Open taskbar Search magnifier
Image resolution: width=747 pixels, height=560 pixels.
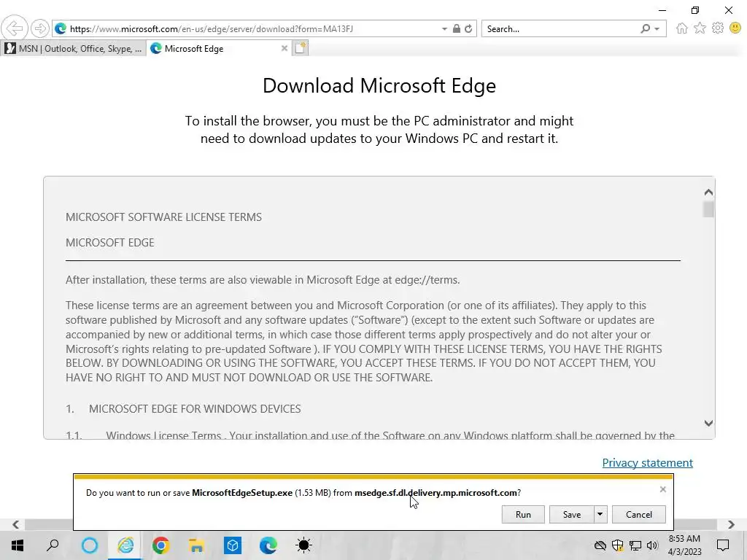(x=53, y=545)
